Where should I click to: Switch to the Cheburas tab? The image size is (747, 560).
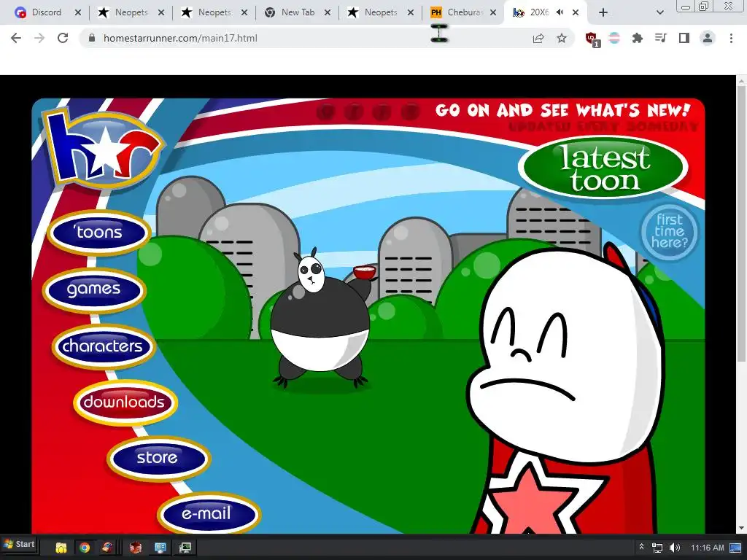click(463, 12)
